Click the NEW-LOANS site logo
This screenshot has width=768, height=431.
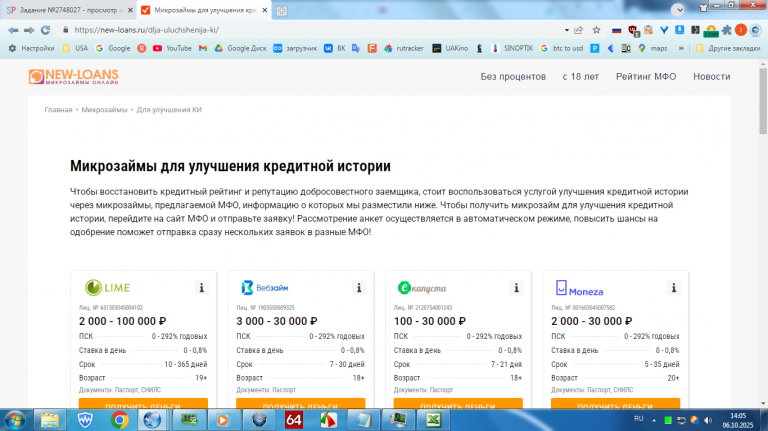[x=73, y=77]
